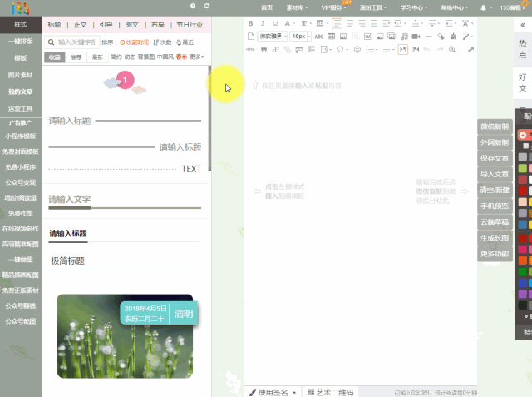Image resolution: width=532 pixels, height=397 pixels.
Task: Click the Word document import icon
Action: [x=367, y=37]
